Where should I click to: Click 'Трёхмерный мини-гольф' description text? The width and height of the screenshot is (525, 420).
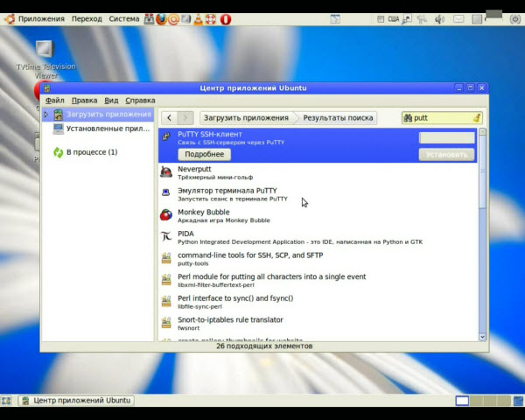tap(215, 178)
